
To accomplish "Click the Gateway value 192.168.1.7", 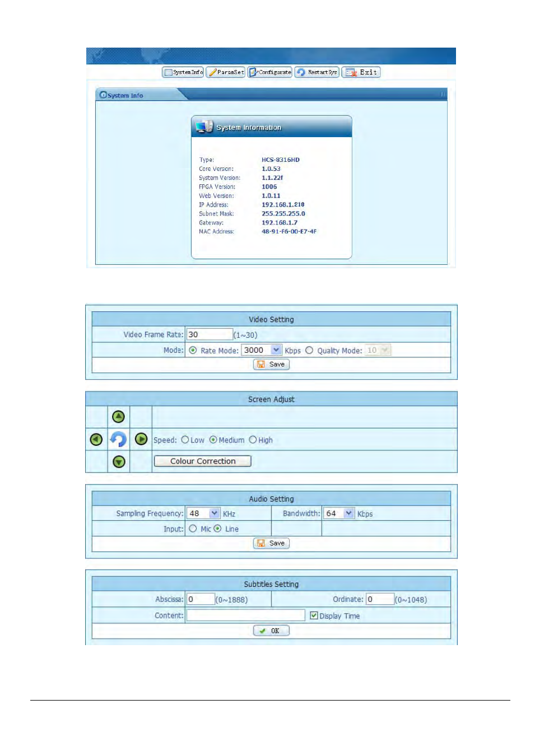I will click(x=280, y=222).
